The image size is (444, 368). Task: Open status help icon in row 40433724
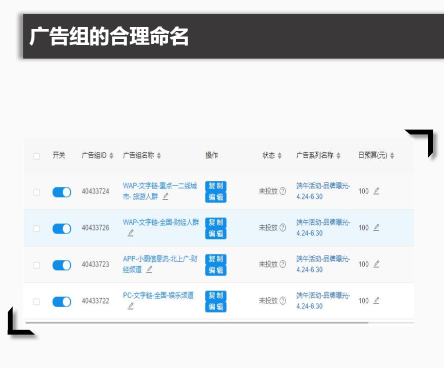coord(283,191)
